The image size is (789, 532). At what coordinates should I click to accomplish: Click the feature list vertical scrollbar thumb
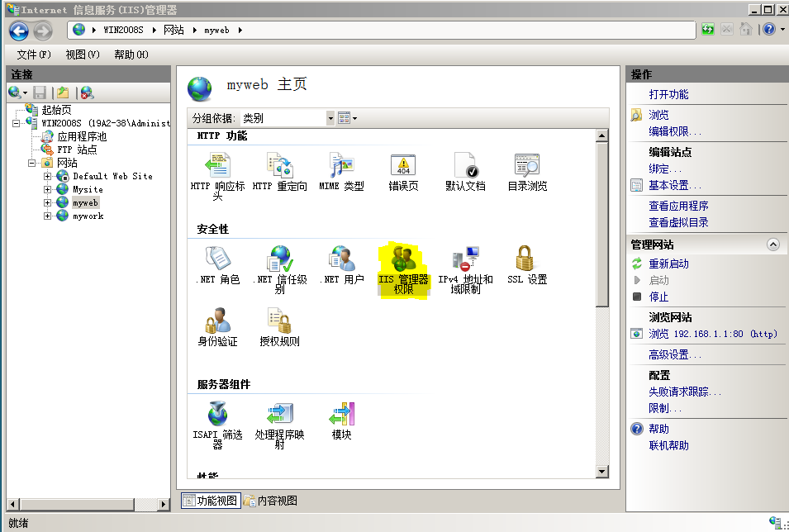pyautogui.click(x=601, y=225)
